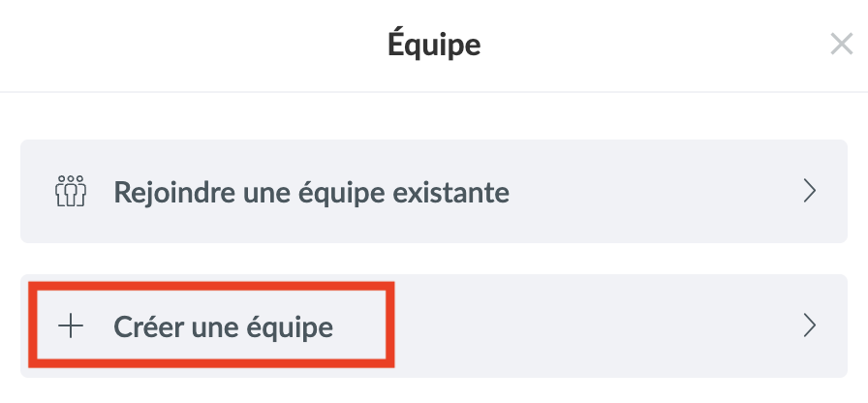868x403 pixels.
Task: Select Rejoindre une équipe existante
Action: pos(311,191)
